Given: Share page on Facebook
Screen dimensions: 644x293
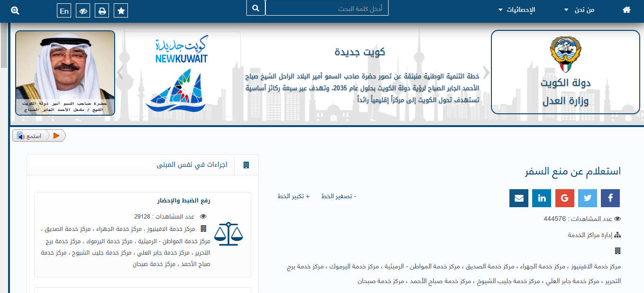Looking at the screenshot, I should (610, 198).
